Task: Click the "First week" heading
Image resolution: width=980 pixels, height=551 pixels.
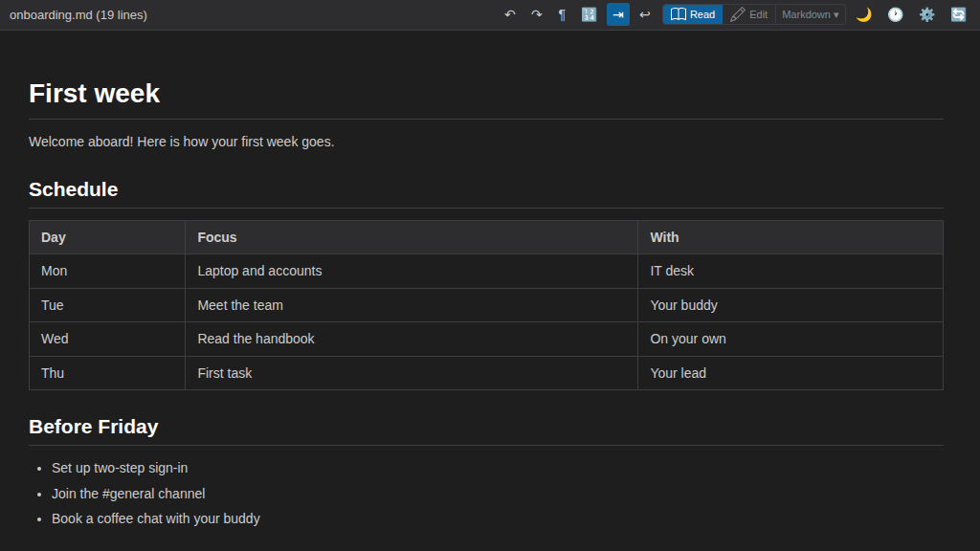Action: [x=95, y=94]
